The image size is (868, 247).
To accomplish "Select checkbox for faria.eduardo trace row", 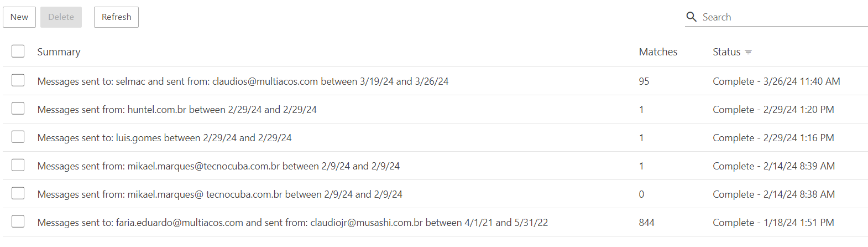I will pos(18,222).
